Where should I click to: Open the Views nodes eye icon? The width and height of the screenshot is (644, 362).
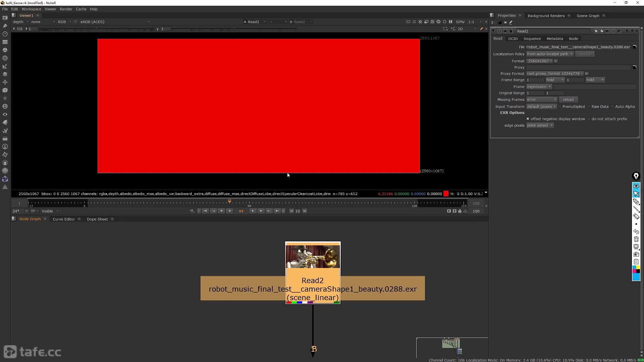click(x=5, y=114)
